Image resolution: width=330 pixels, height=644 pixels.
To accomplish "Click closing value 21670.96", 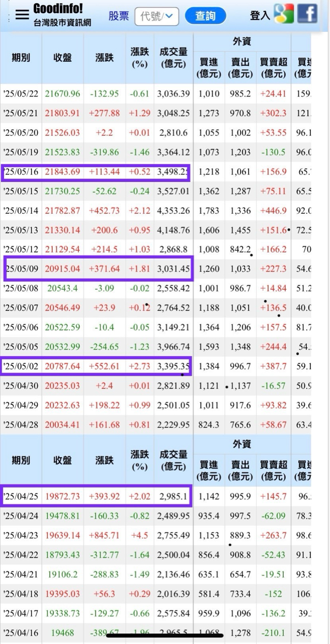I will coord(62,94).
